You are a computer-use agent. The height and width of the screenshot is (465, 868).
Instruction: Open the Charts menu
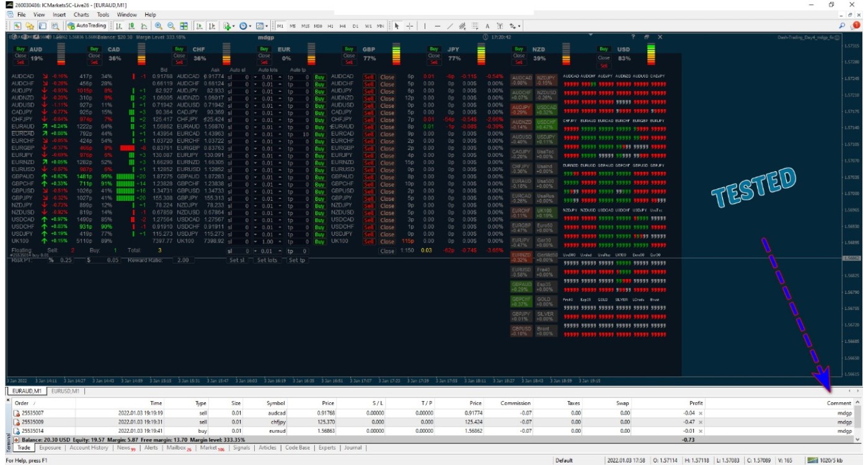point(81,14)
